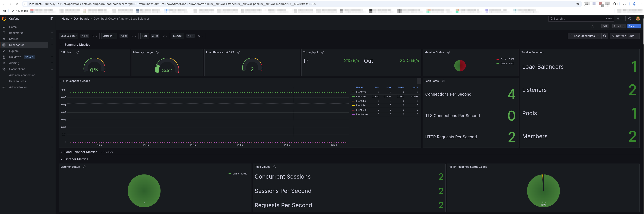This screenshot has height=214, width=644.
Task: Show info for CPU Load panel
Action: click(x=78, y=53)
